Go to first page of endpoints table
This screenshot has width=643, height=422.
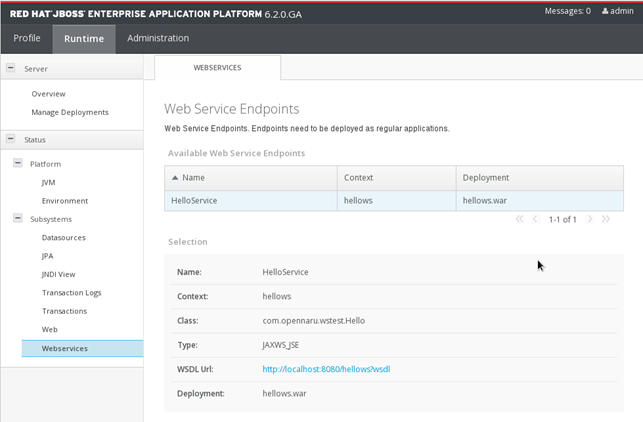pyautogui.click(x=519, y=219)
